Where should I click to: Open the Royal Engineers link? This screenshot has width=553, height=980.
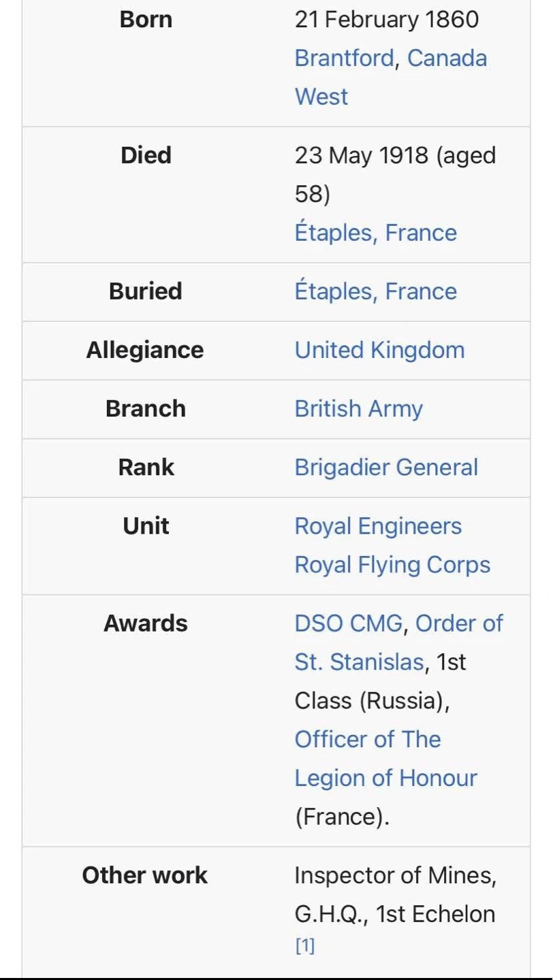point(378,526)
